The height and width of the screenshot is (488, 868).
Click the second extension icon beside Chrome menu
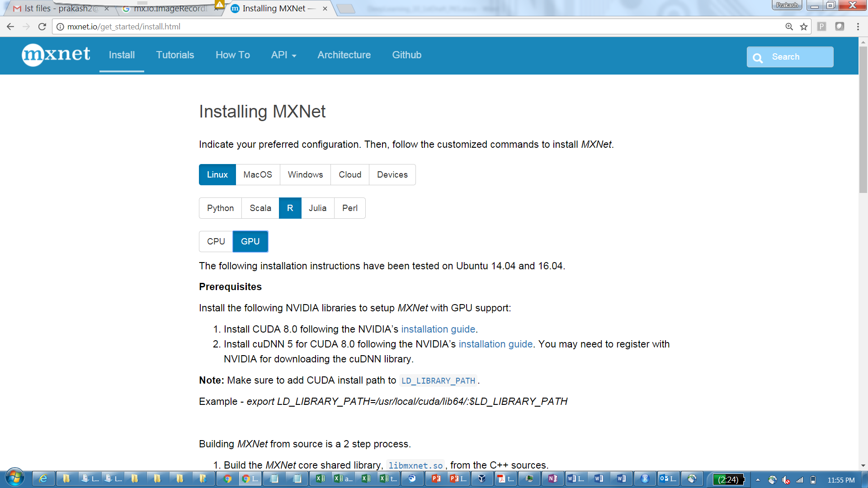tap(840, 27)
